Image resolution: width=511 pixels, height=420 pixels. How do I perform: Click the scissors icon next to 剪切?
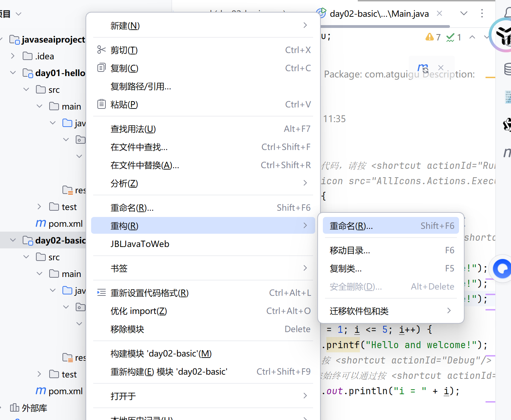click(x=101, y=50)
